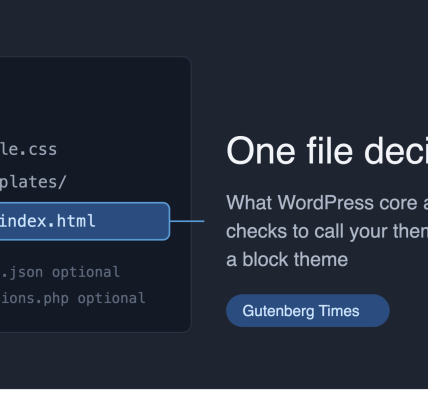Click the empty area above le.css in code panel

click(93, 100)
